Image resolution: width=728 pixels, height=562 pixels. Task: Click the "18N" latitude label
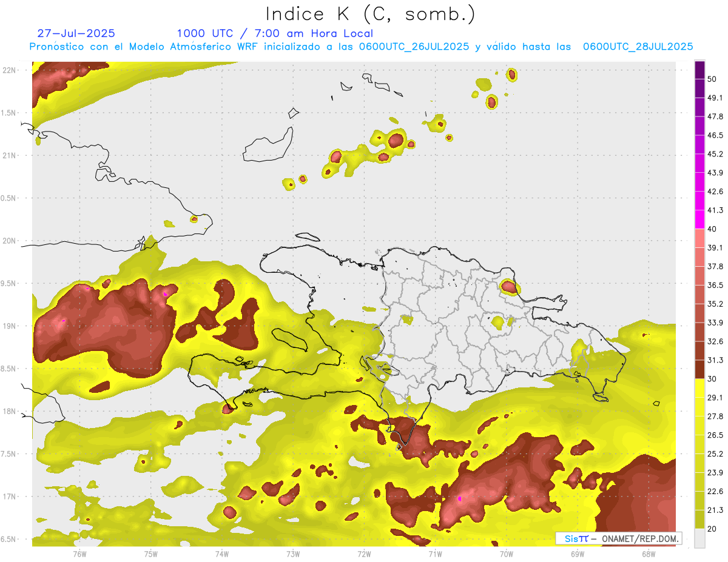point(9,411)
